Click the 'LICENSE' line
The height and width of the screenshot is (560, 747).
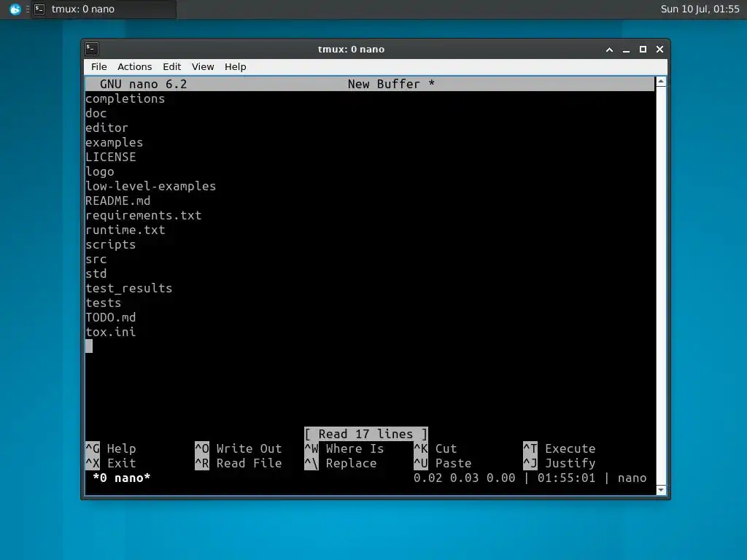[111, 157]
